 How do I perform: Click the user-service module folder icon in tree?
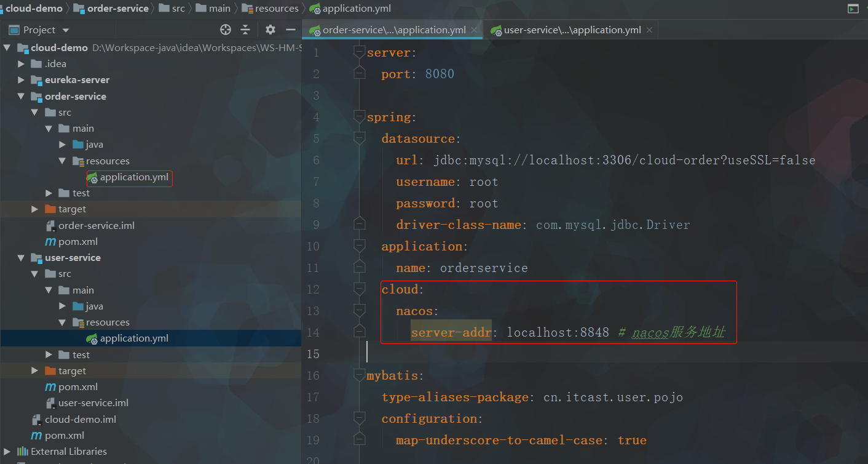(37, 258)
